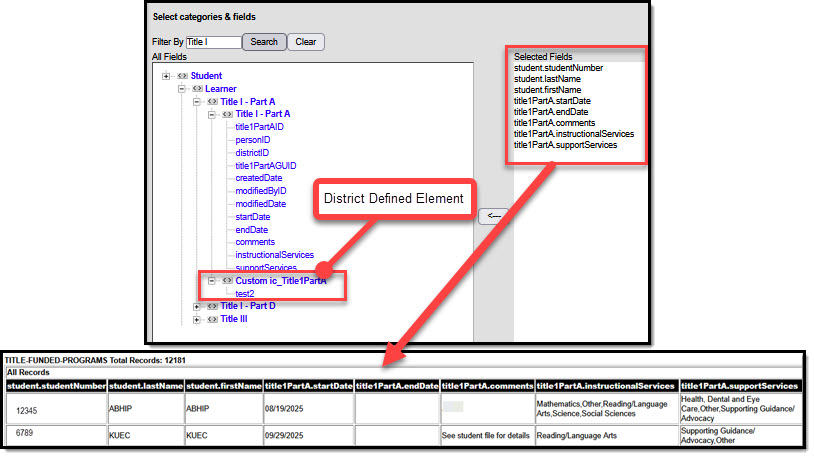Select title1PartA.endDate in Selected Fields

tap(551, 112)
